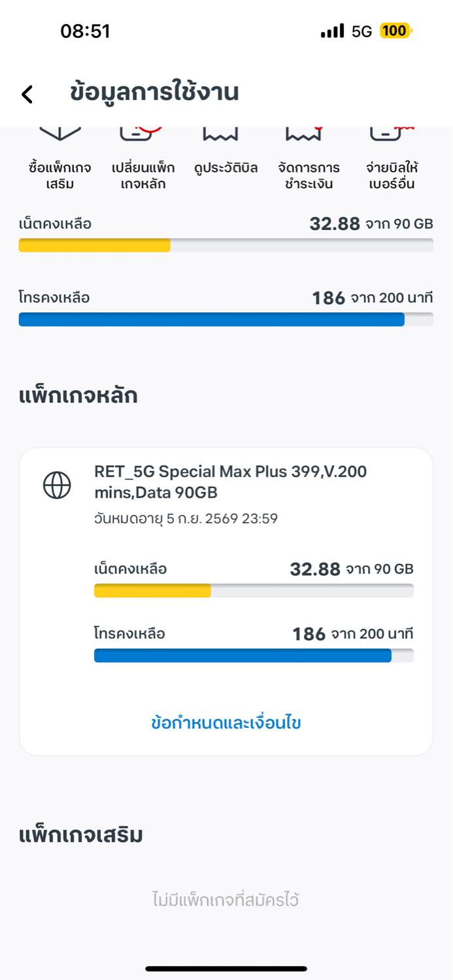Tap the top yellow data remaining bar
This screenshot has height=980, width=453.
click(x=226, y=246)
